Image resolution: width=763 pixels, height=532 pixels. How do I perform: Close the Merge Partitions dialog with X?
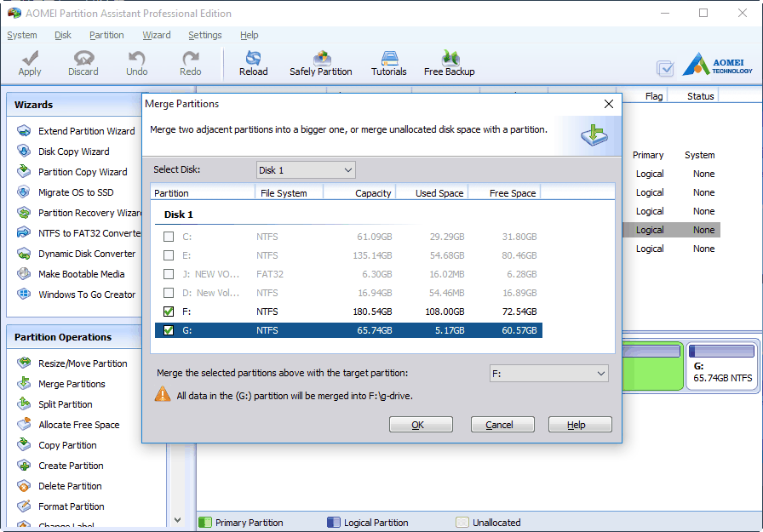pos(609,104)
